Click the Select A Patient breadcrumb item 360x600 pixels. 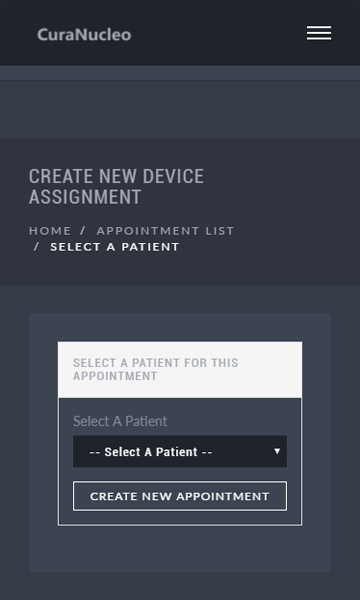(x=115, y=247)
